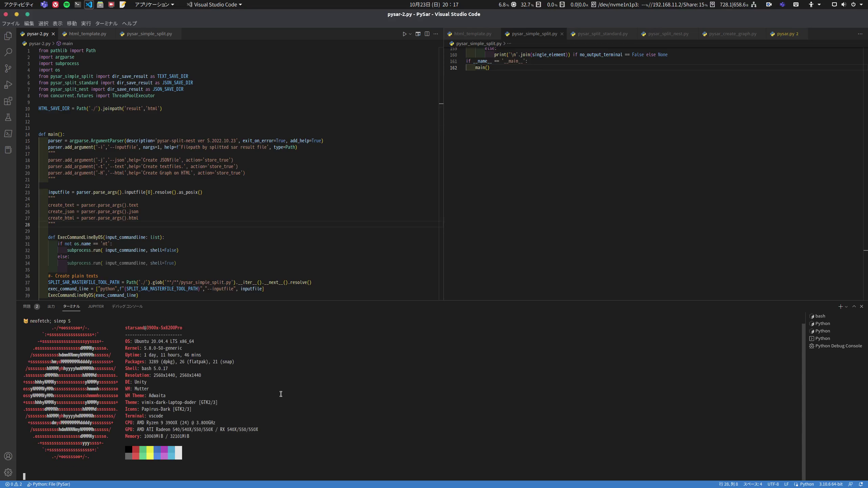
Task: Open the Extensions view
Action: tap(8, 101)
